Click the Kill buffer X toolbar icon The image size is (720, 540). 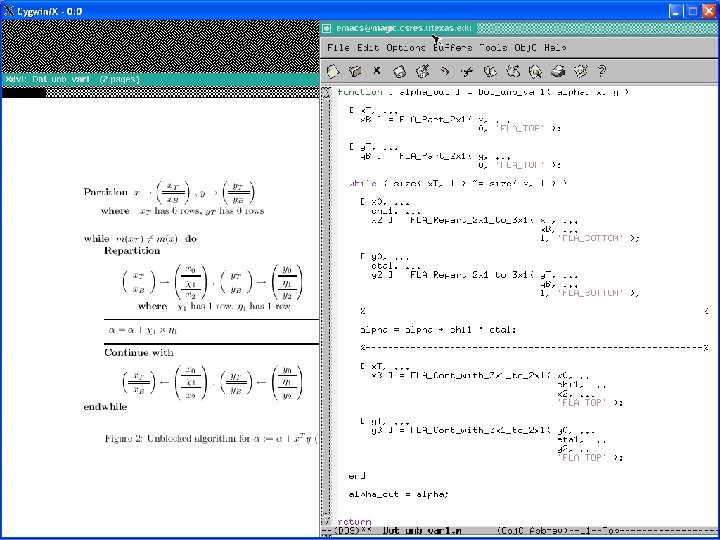pos(377,71)
